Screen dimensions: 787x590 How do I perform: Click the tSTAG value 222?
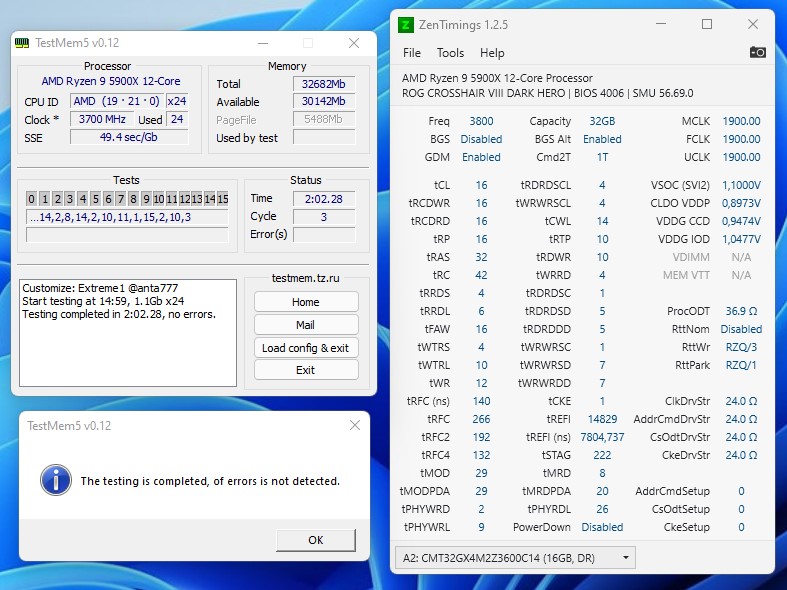[x=602, y=455]
